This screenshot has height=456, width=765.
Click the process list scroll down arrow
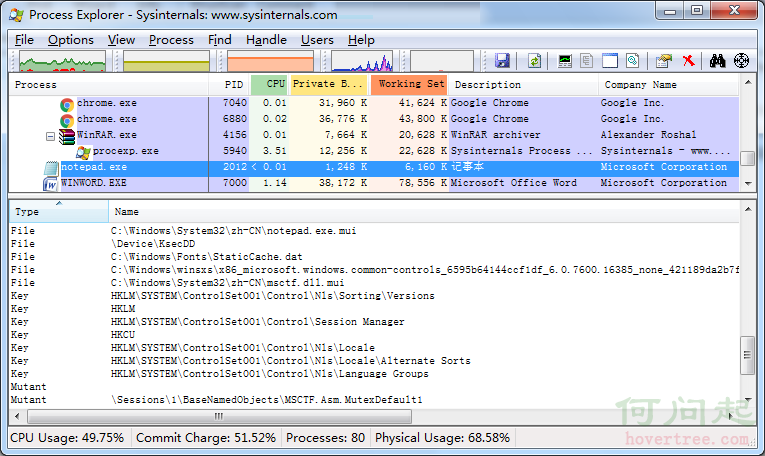pos(748,184)
